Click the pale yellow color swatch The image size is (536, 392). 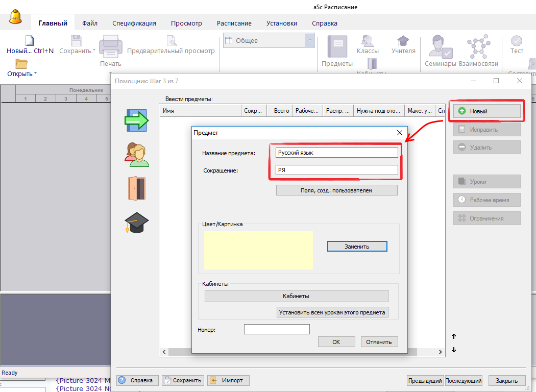click(x=258, y=250)
